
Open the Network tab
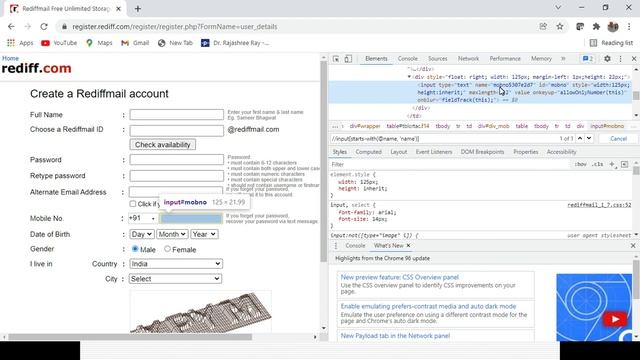(468, 59)
